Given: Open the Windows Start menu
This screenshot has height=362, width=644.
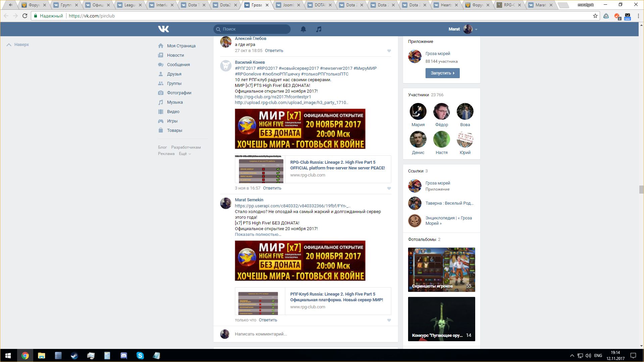Looking at the screenshot, I should (x=8, y=356).
